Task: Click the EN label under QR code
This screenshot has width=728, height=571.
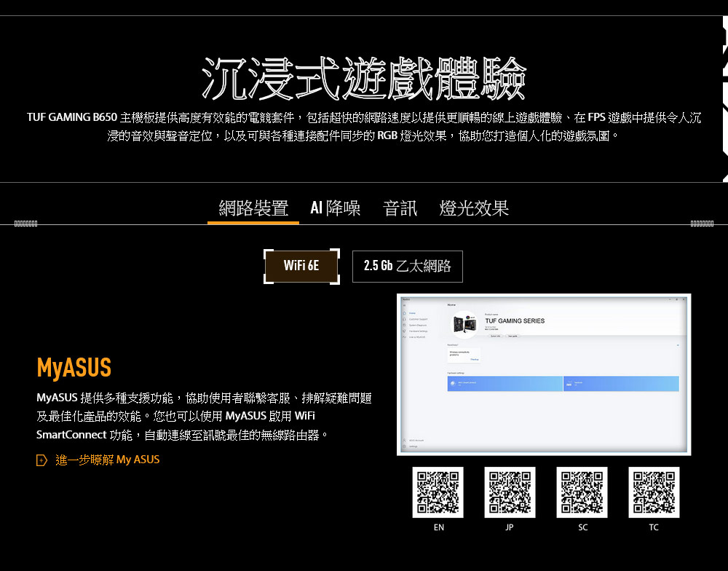Action: tap(439, 527)
